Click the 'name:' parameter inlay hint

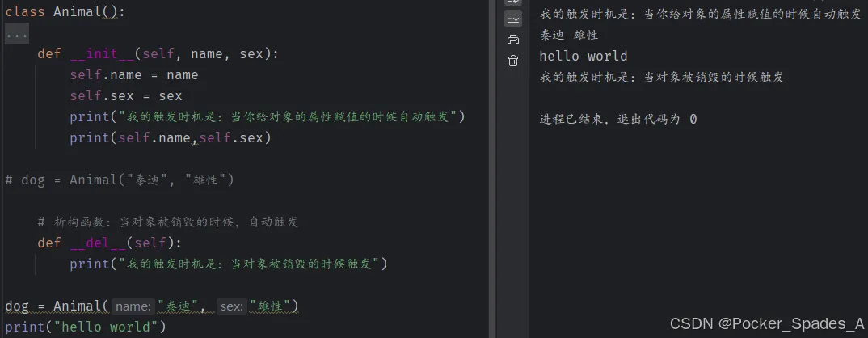133,306
